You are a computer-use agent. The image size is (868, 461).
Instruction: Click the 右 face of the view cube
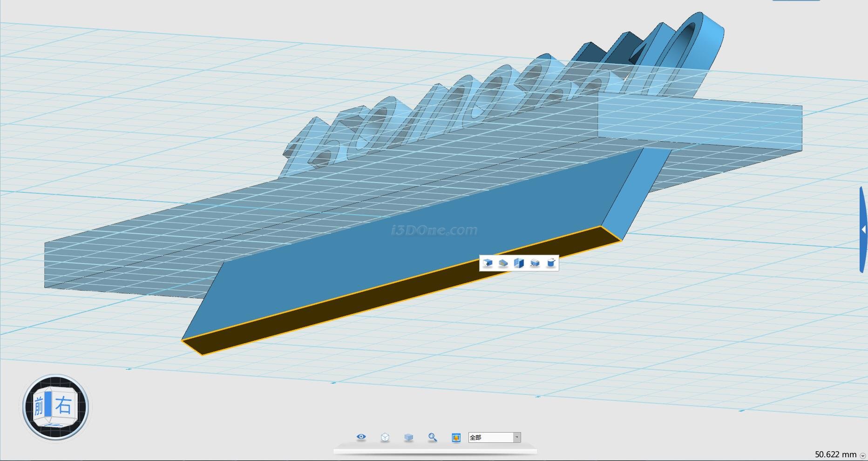point(63,406)
